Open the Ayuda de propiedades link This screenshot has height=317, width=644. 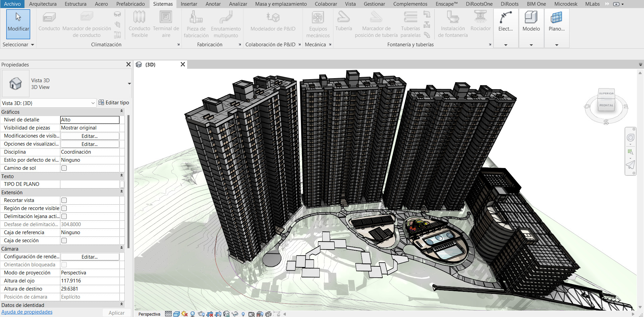click(27, 312)
